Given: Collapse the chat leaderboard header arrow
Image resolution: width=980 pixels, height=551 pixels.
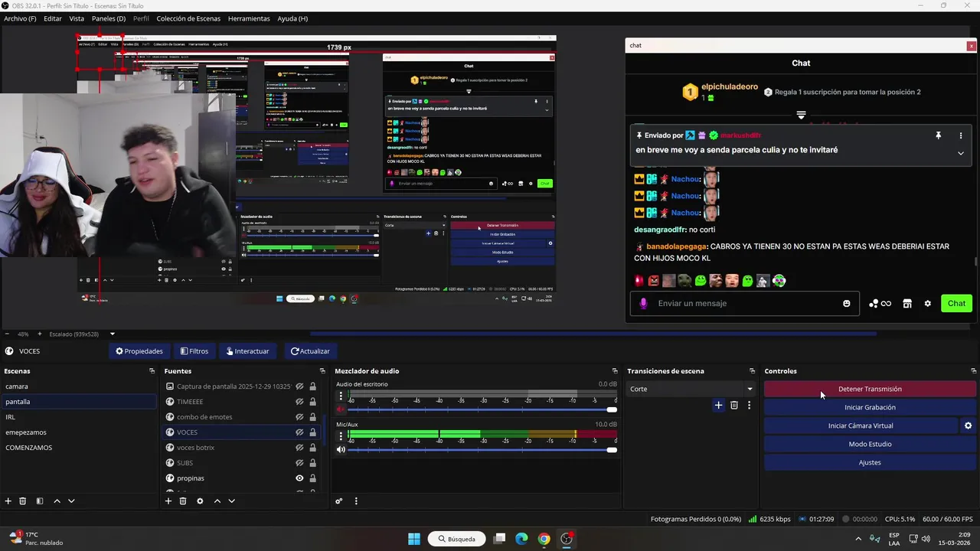Looking at the screenshot, I should point(801,116).
